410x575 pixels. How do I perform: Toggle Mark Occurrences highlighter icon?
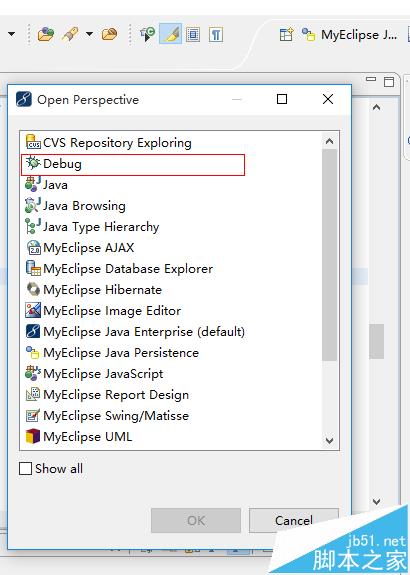click(x=171, y=34)
